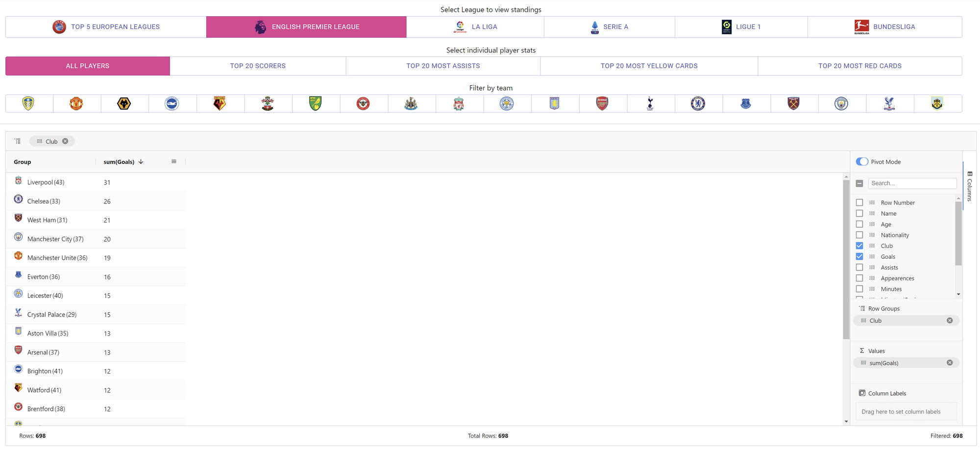Choose Leicester City badge in filter bar

507,103
